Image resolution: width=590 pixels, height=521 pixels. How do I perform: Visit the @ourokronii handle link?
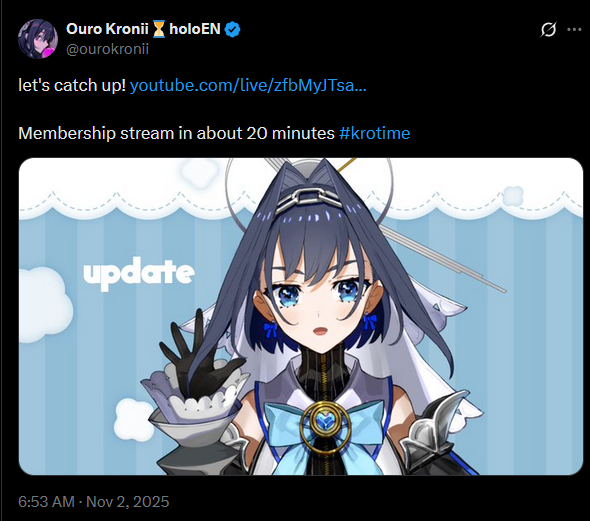pyautogui.click(x=108, y=49)
